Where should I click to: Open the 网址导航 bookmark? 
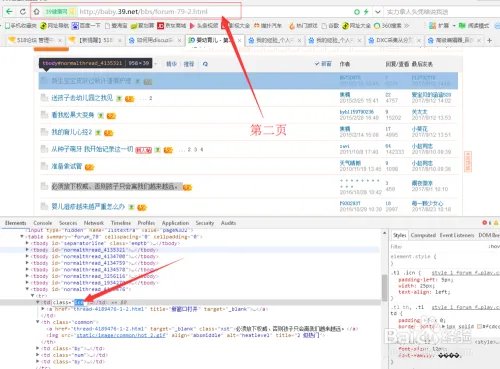click(54, 26)
